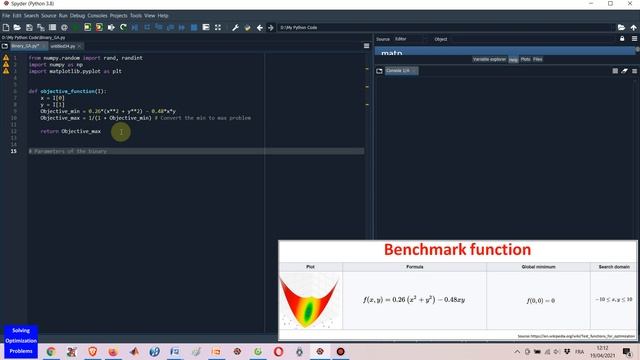640x360 pixels.
Task: Continue debug execution icon
Action: tap(182, 27)
